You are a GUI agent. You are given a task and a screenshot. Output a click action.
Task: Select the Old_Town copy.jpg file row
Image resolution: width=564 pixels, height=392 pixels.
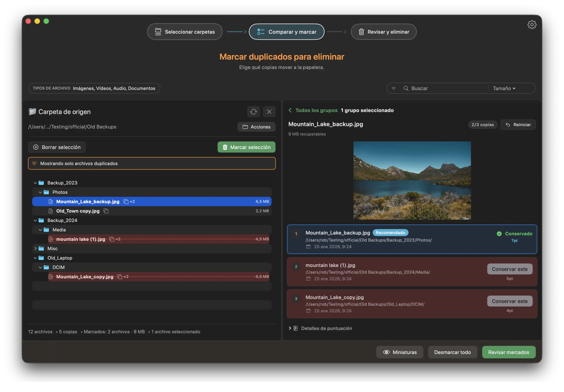point(152,211)
